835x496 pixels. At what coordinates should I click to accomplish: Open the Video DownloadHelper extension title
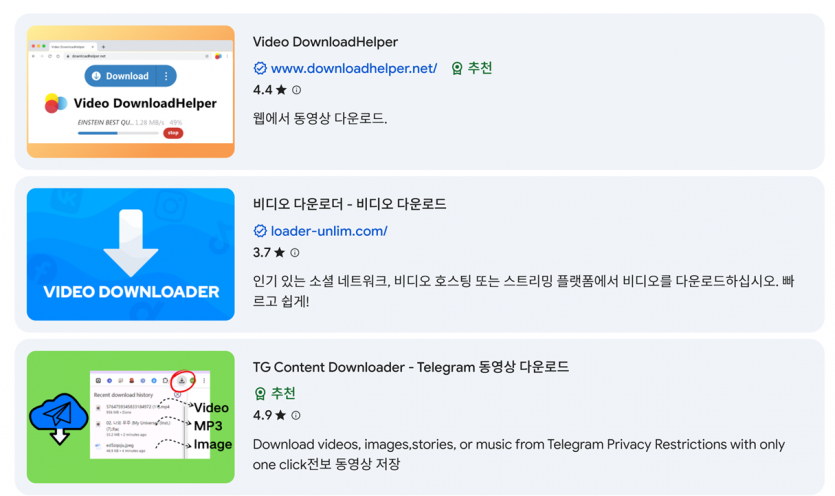coord(325,42)
